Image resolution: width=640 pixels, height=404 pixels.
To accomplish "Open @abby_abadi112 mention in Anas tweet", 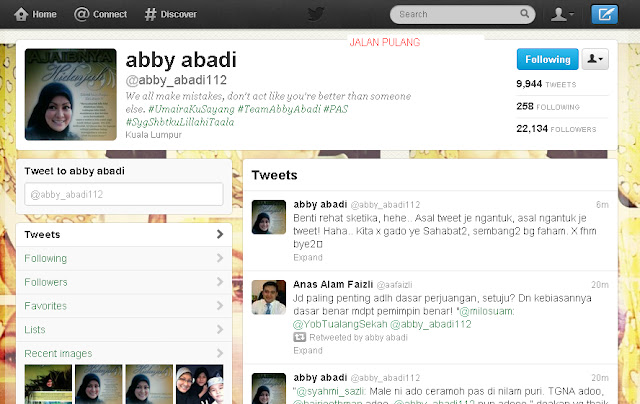I will point(431,324).
